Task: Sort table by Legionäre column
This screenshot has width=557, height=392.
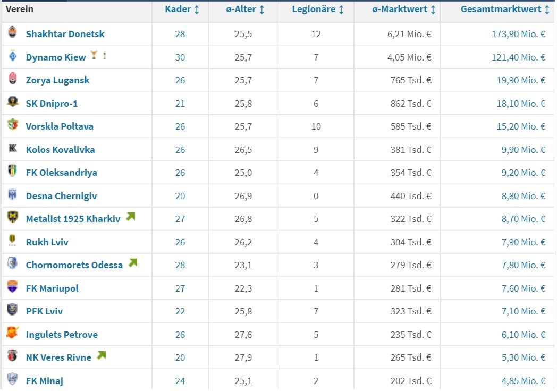Action: (318, 10)
